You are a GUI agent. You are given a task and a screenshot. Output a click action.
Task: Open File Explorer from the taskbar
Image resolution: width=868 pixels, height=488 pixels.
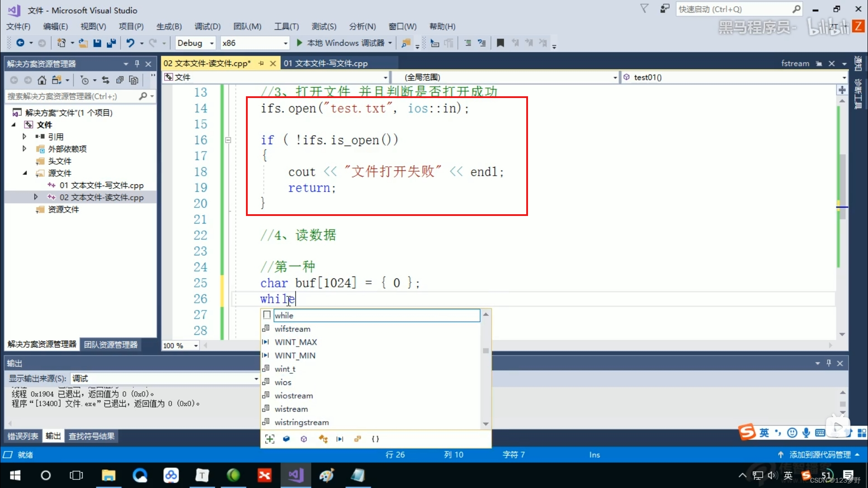point(108,475)
